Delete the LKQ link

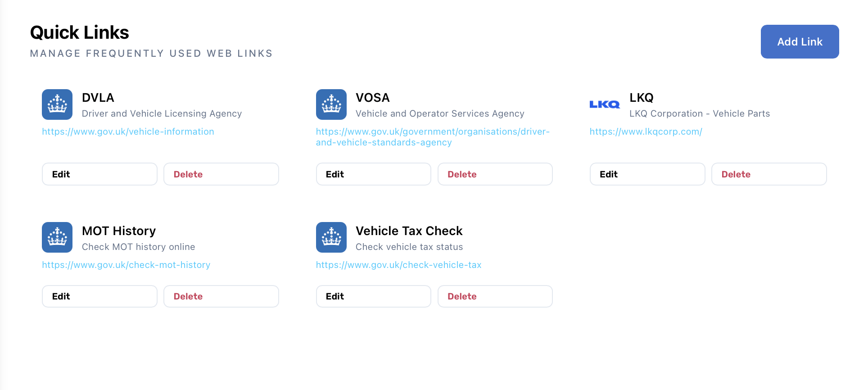point(769,174)
